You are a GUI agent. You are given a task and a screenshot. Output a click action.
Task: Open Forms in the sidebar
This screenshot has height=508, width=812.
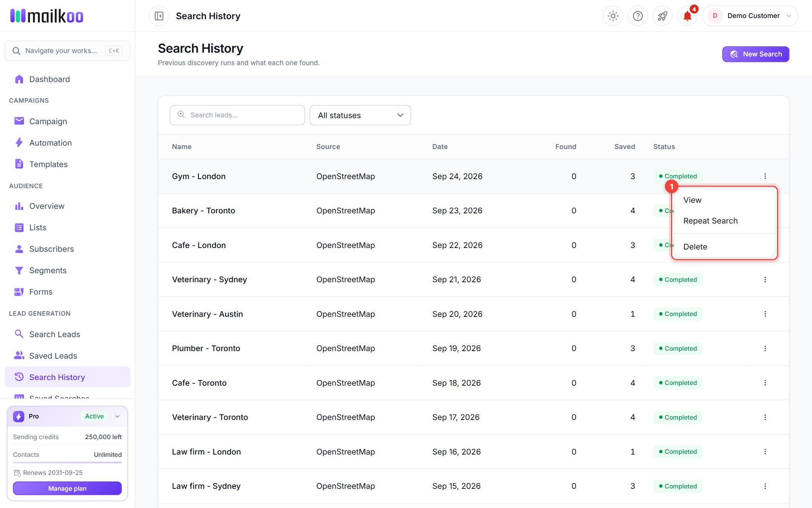[67, 292]
